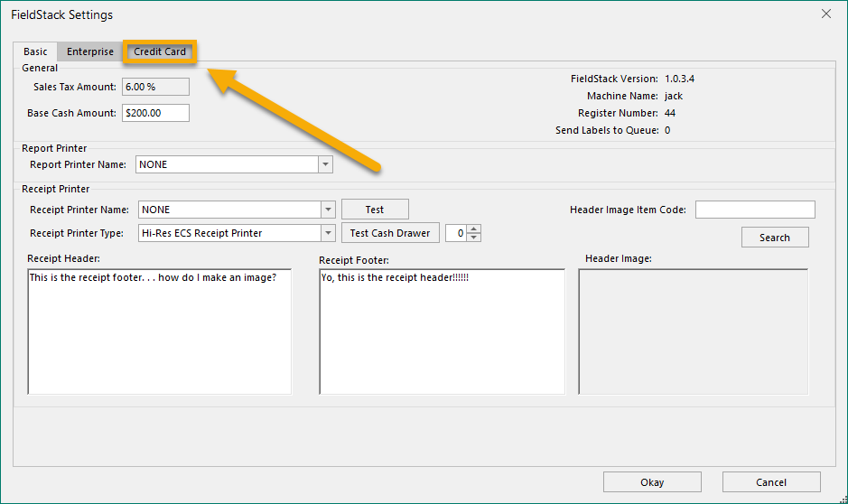Viewport: 848px width, 504px height.
Task: Open the Receipt Printer Name dropdown
Action: (328, 210)
